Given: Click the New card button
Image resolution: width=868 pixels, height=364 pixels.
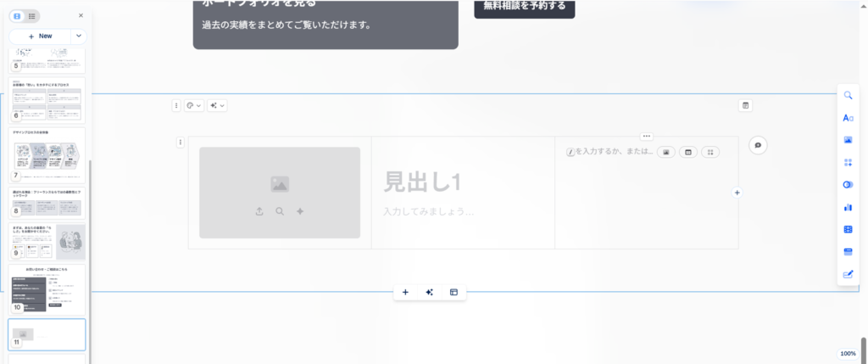Looking at the screenshot, I should coord(40,36).
